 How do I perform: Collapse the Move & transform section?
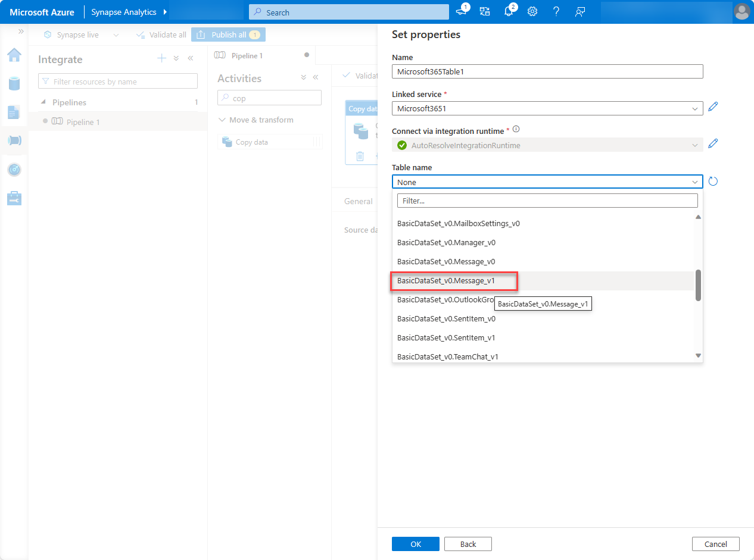222,120
